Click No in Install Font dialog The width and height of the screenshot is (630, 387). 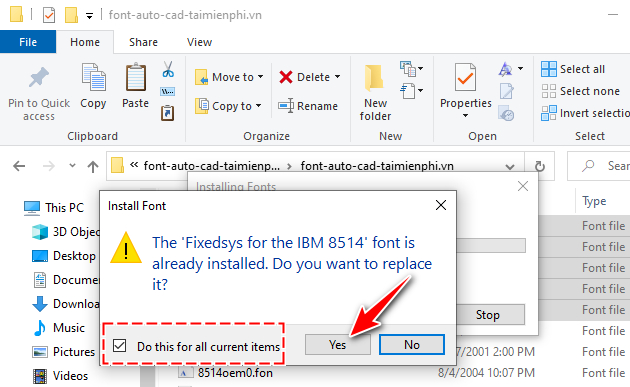(412, 344)
